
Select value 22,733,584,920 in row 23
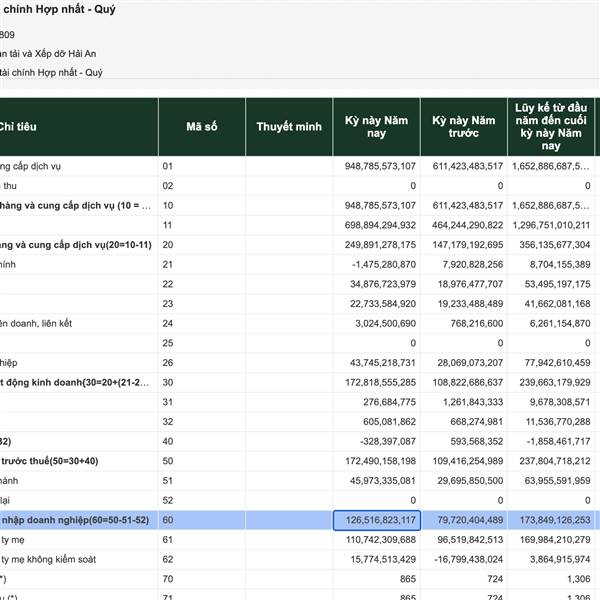pyautogui.click(x=383, y=304)
